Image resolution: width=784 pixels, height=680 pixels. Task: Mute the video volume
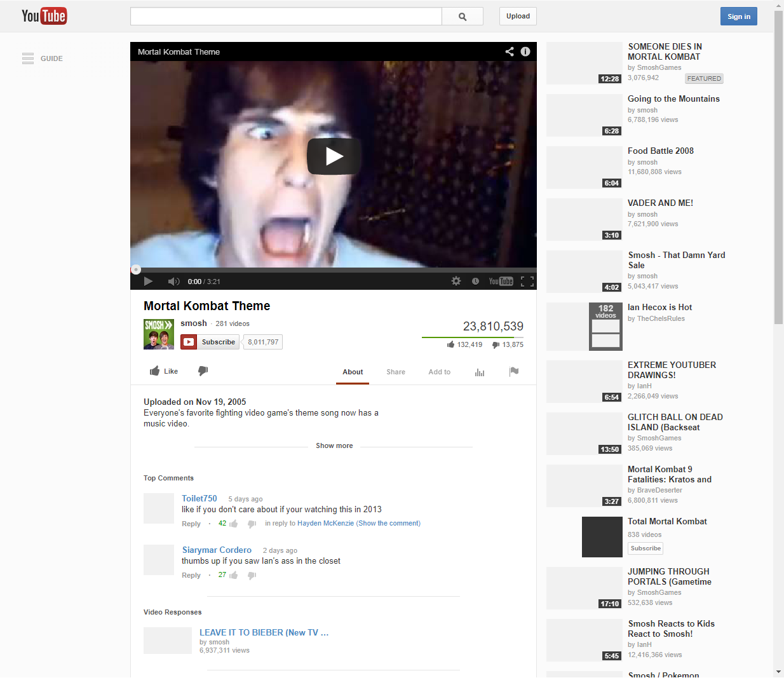(x=173, y=282)
